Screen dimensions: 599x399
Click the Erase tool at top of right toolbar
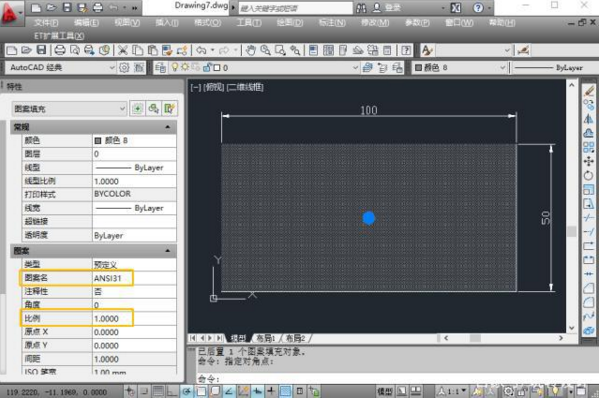(589, 91)
